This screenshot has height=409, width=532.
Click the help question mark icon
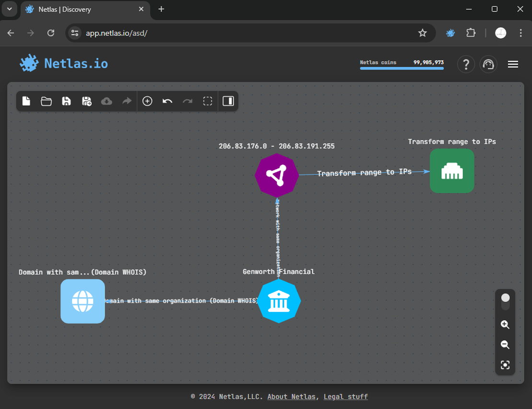(466, 64)
